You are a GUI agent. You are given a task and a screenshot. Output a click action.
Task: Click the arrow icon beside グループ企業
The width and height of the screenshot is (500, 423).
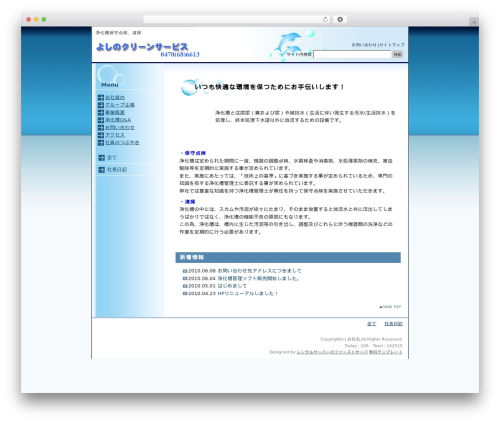point(101,105)
